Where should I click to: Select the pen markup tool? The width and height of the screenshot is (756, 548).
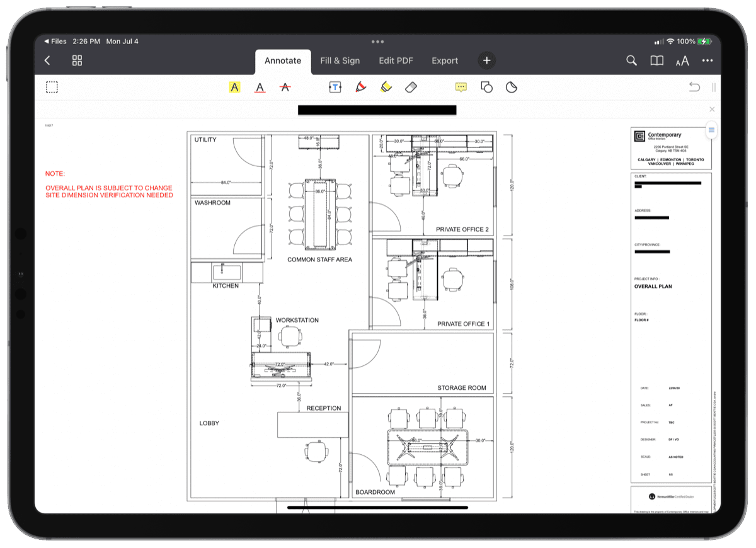(360, 87)
